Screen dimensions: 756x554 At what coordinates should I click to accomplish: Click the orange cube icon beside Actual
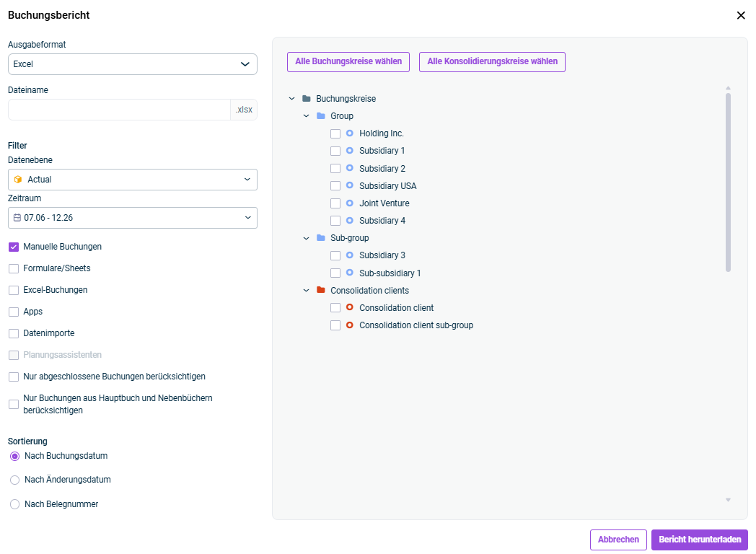point(18,180)
